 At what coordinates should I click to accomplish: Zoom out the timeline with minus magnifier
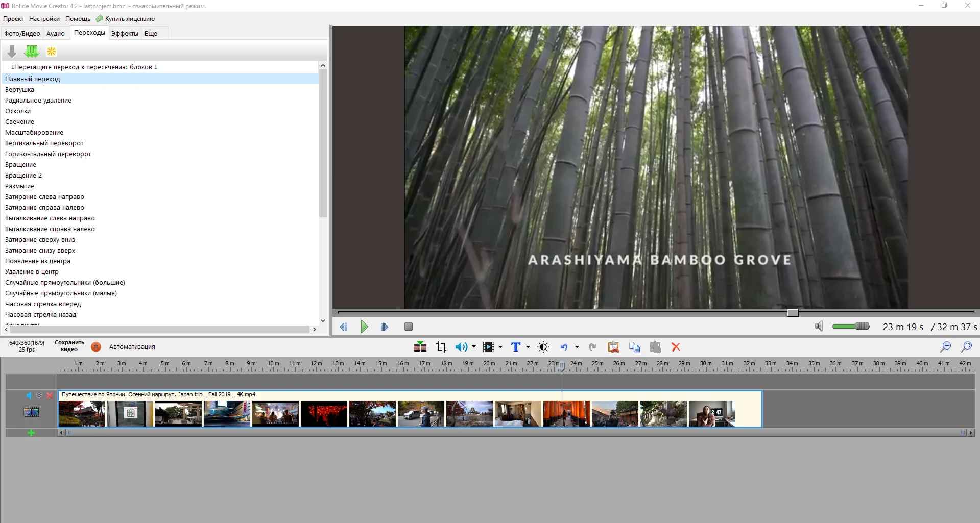(945, 347)
